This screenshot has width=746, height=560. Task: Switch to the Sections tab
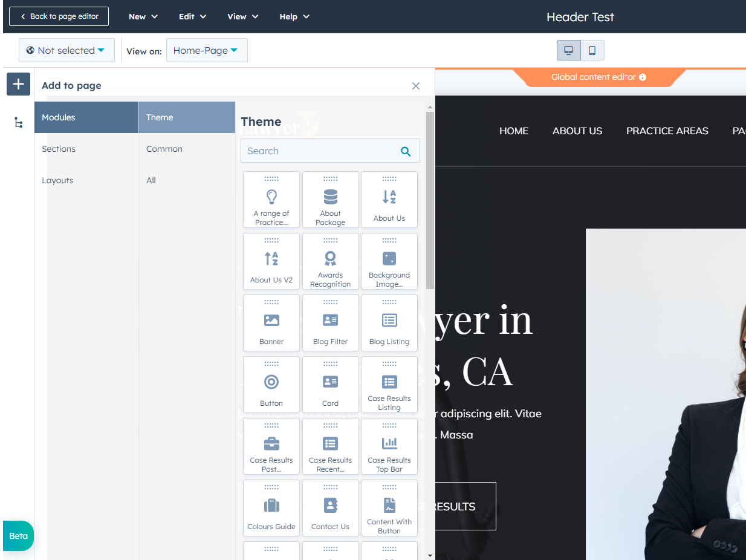pos(59,149)
